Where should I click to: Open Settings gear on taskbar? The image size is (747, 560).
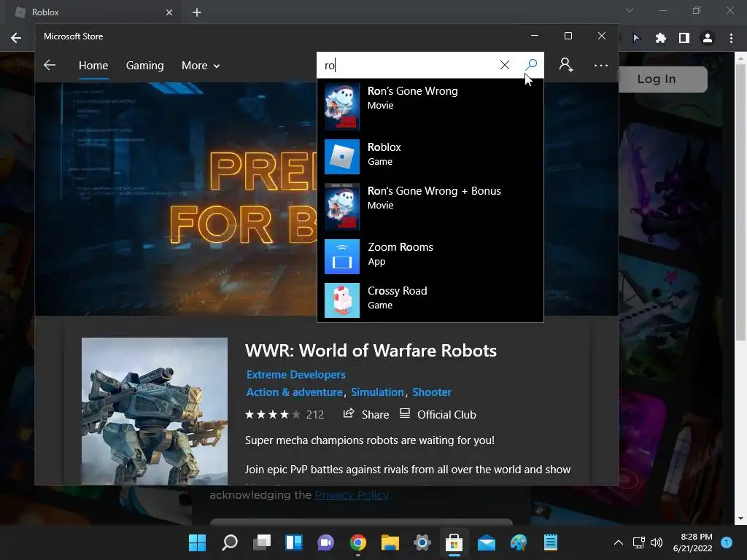click(x=422, y=542)
